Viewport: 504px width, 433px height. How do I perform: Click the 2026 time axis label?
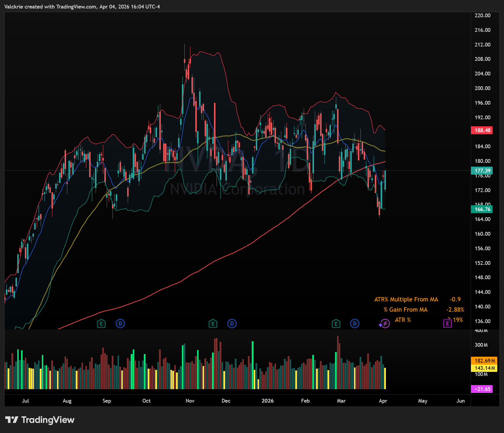point(267,401)
